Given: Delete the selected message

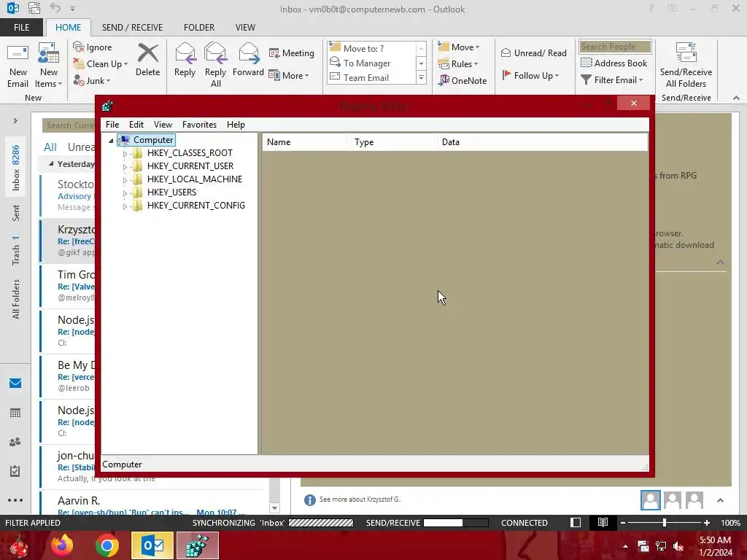Looking at the screenshot, I should pos(147,60).
